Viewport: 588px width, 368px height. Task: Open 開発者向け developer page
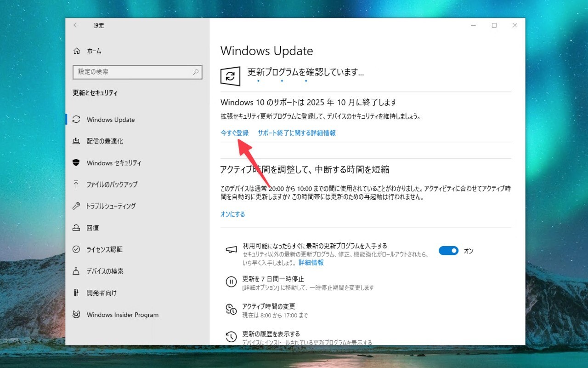(x=102, y=293)
